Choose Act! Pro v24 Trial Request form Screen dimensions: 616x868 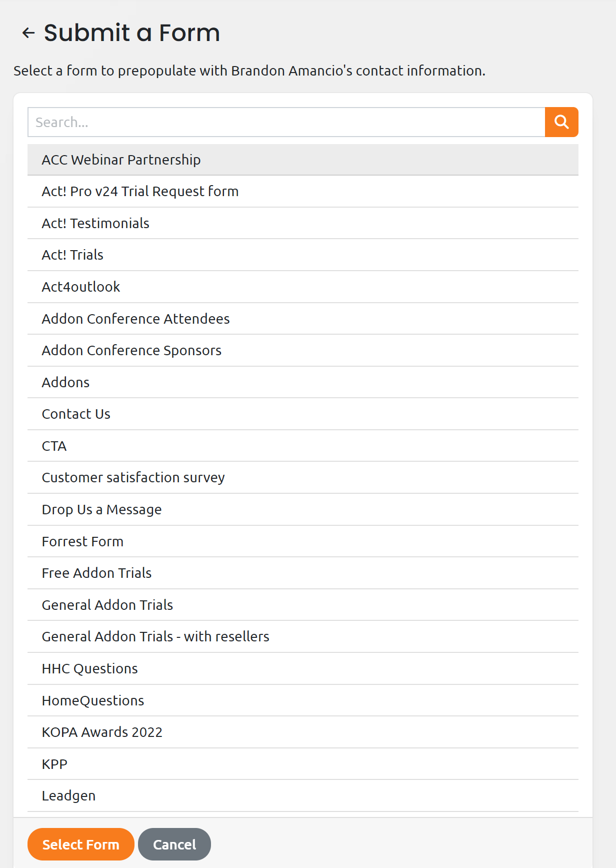pos(303,191)
